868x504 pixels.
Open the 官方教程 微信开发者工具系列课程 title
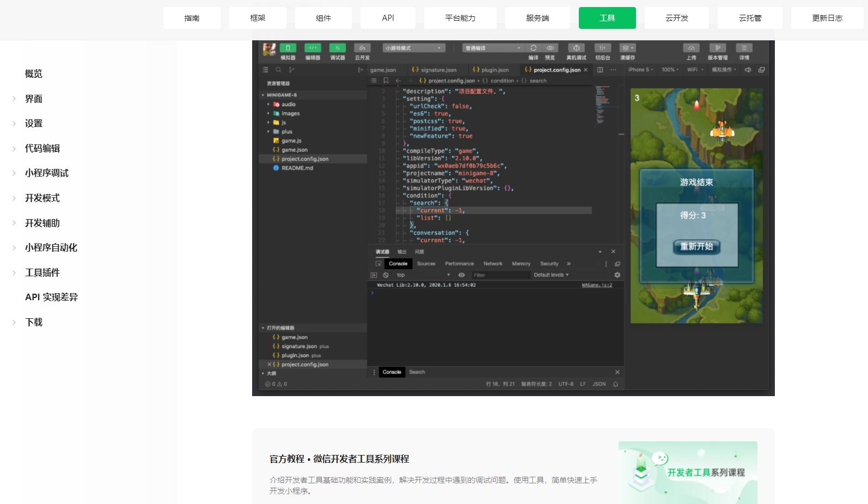339,459
